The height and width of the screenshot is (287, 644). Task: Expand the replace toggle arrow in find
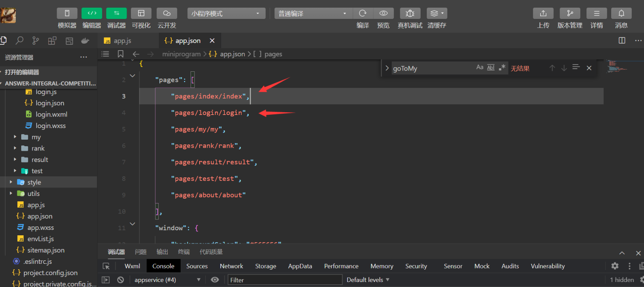[387, 68]
